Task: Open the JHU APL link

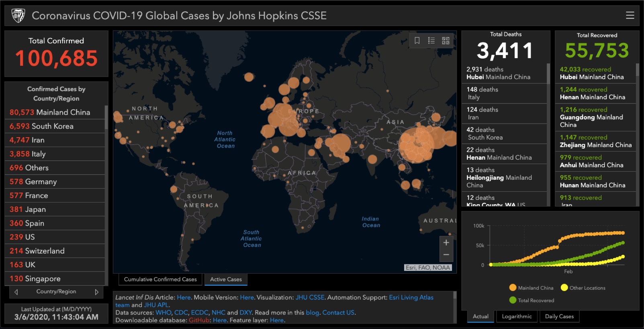Action: [156, 305]
